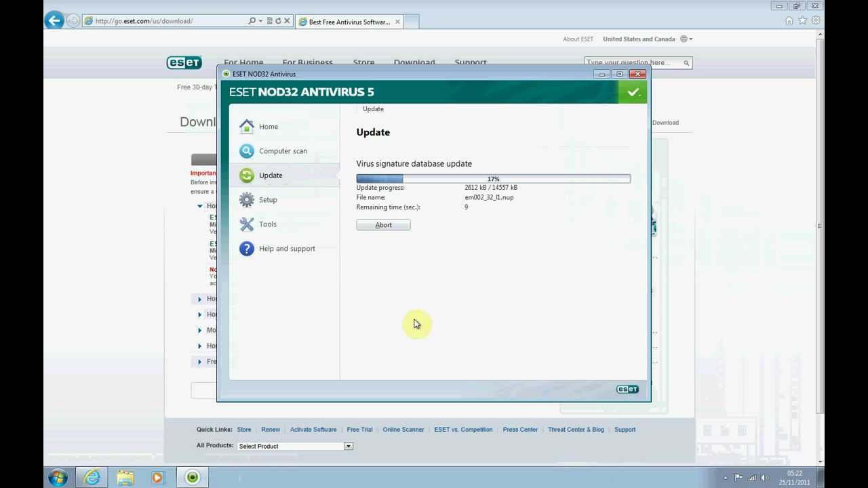
Task: Click United States and Canada region text
Action: click(639, 39)
